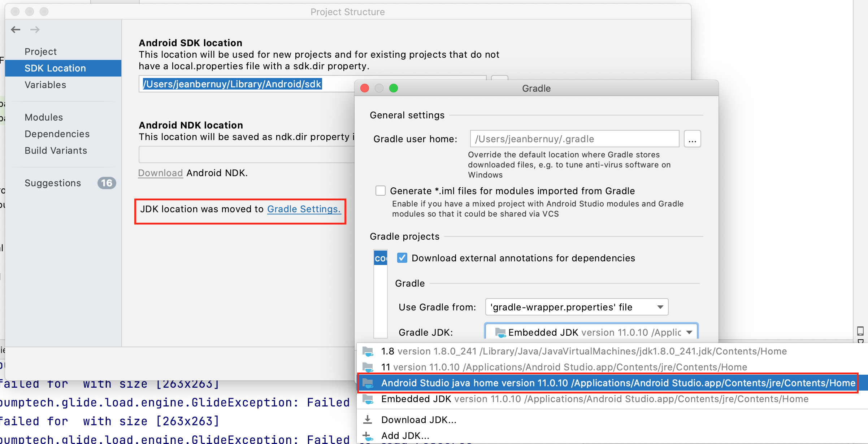Screen dimensions: 868x444
Task: Click folder icon of 1.8 JDK entry
Action: pos(368,351)
